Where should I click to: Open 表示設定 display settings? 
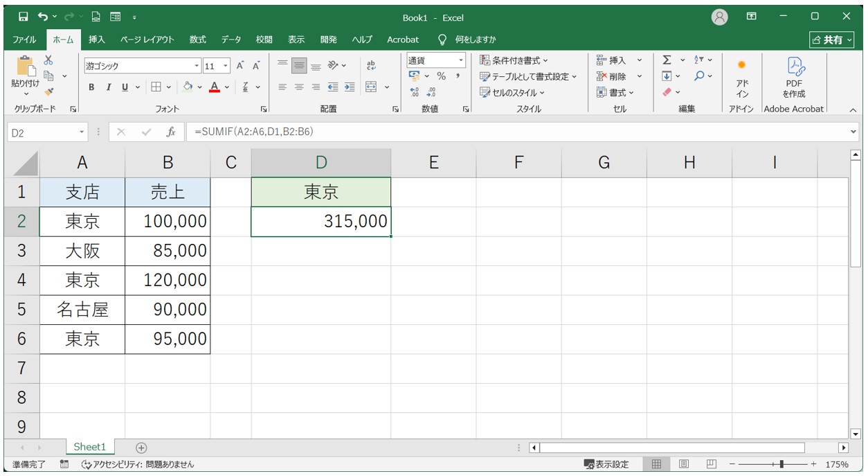606,464
